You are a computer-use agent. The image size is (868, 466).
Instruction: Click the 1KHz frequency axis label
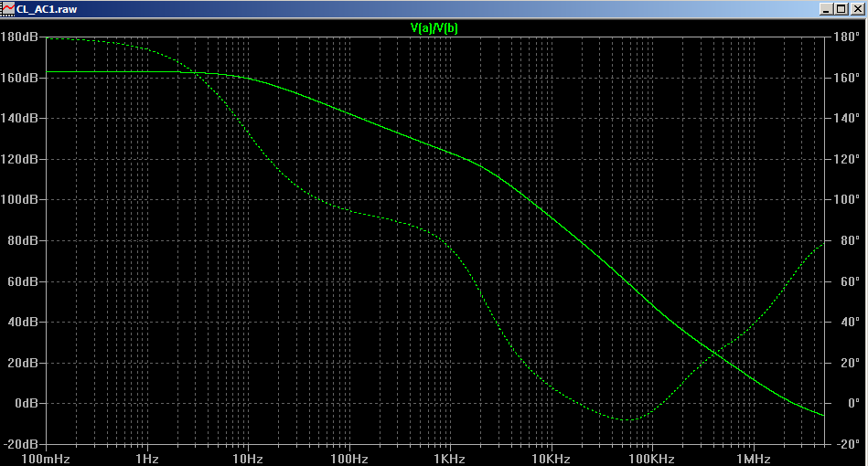tap(449, 459)
